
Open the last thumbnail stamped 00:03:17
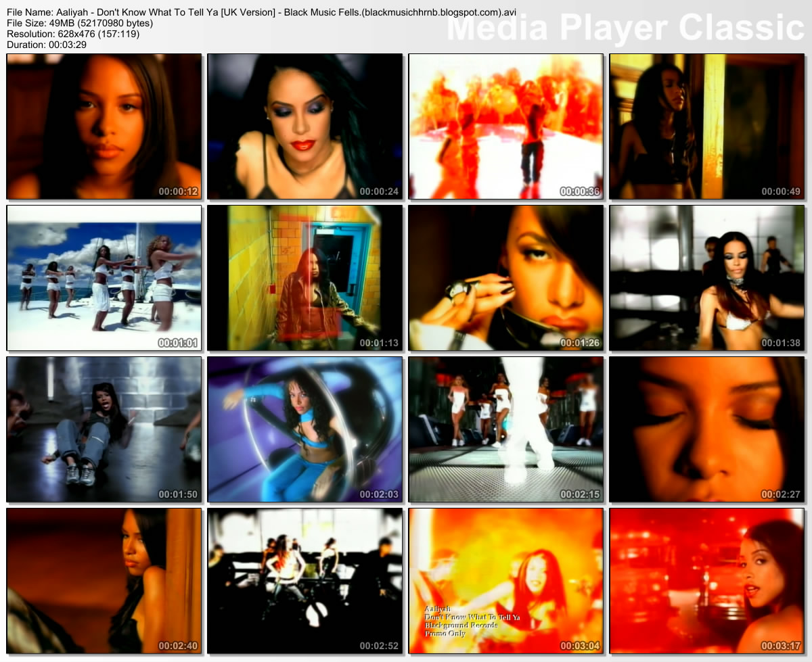706,581
